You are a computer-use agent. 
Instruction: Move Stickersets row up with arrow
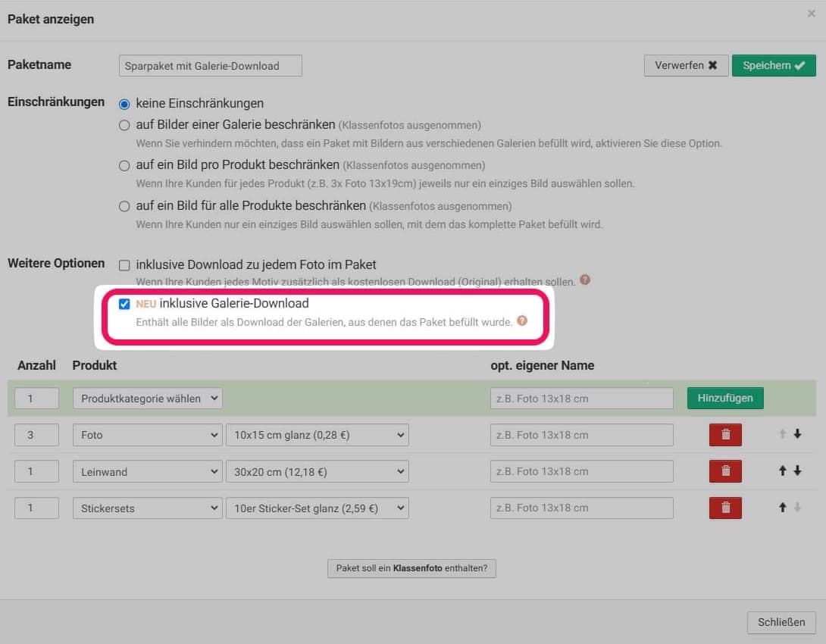coord(783,507)
